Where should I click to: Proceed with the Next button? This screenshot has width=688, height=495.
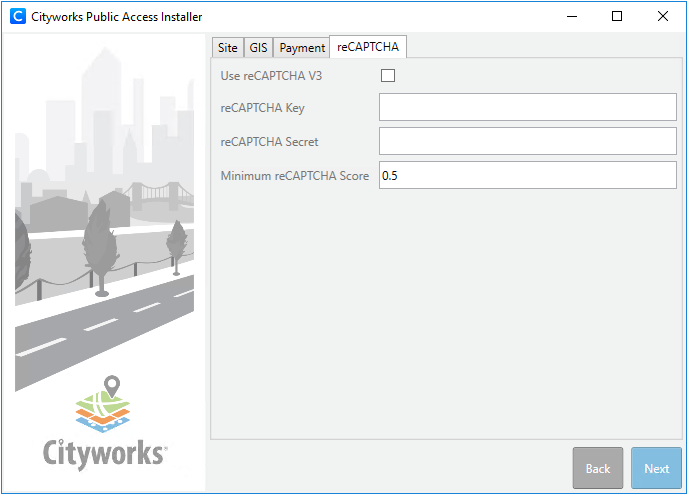tap(656, 468)
